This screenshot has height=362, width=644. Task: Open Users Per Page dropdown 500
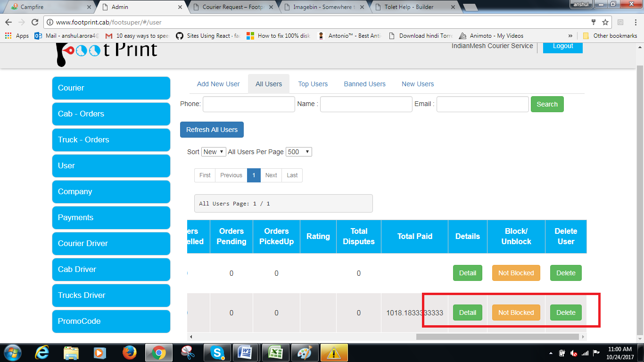[299, 152]
